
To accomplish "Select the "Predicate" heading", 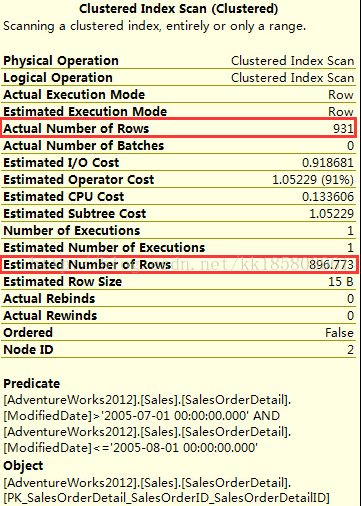I will (32, 384).
